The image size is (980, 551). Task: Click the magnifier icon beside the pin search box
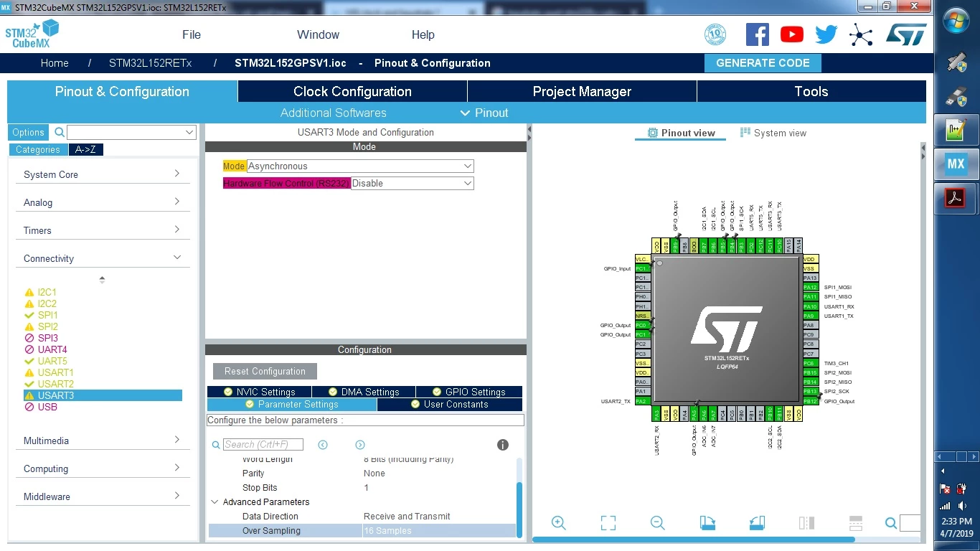click(x=891, y=523)
